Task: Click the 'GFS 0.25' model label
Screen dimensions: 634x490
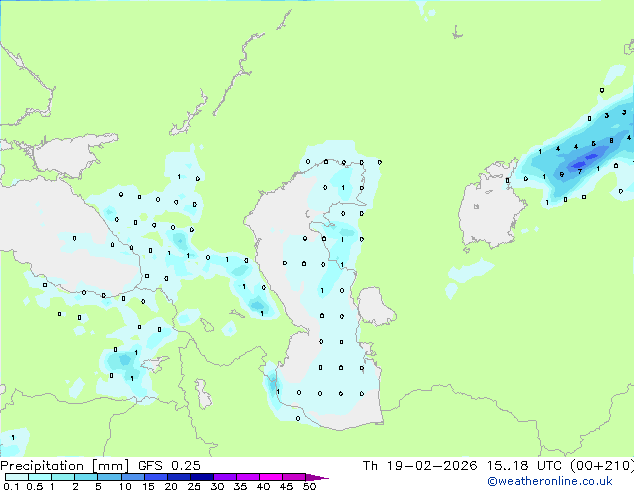Action: (169, 466)
